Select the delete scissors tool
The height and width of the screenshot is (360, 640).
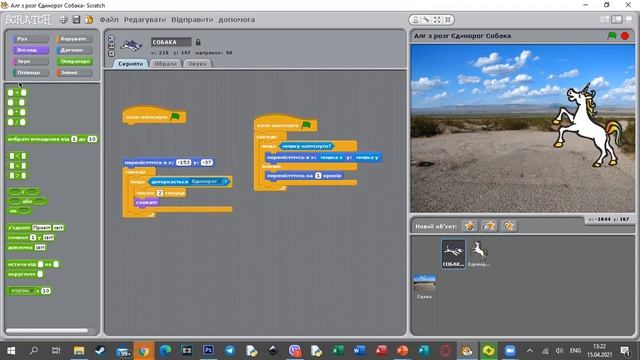[427, 20]
